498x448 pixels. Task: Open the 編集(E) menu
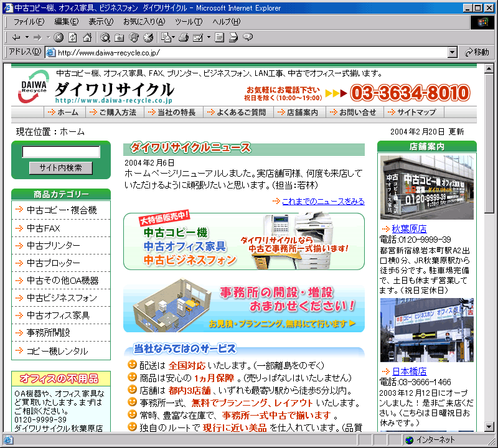coord(67,22)
